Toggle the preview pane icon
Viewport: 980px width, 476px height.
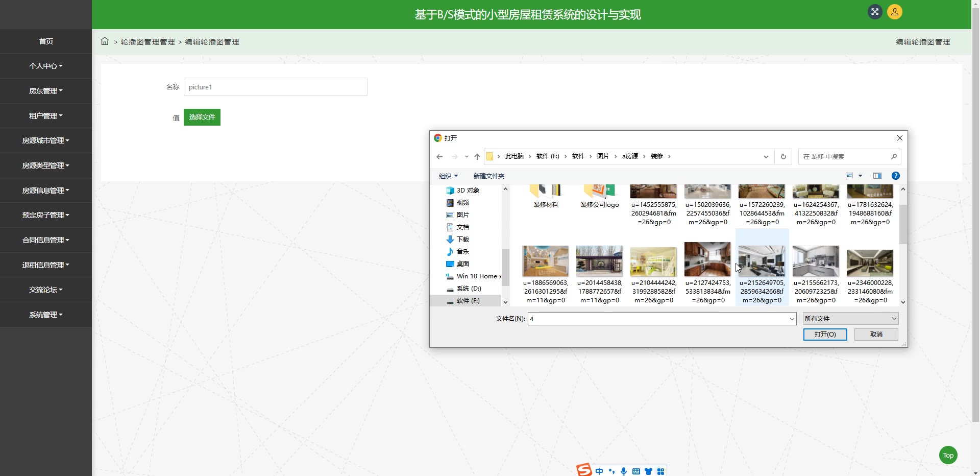(x=877, y=176)
